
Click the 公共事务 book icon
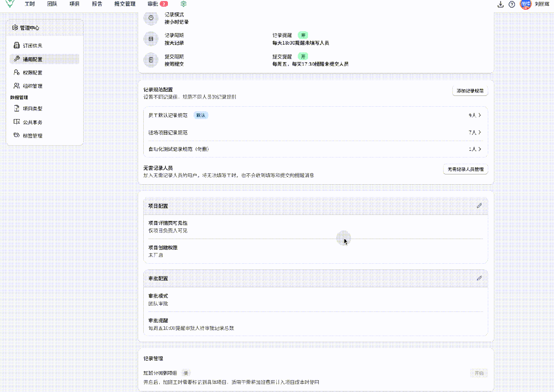pos(16,122)
